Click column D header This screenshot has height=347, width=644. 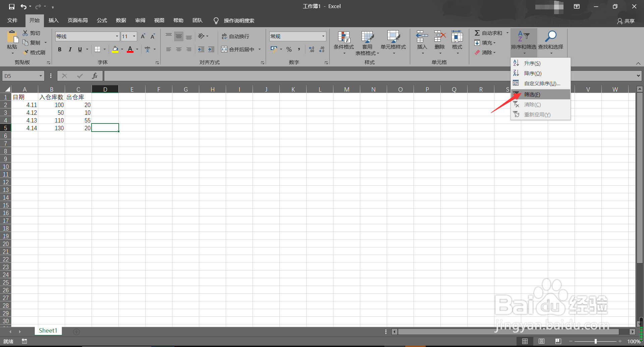coord(105,89)
